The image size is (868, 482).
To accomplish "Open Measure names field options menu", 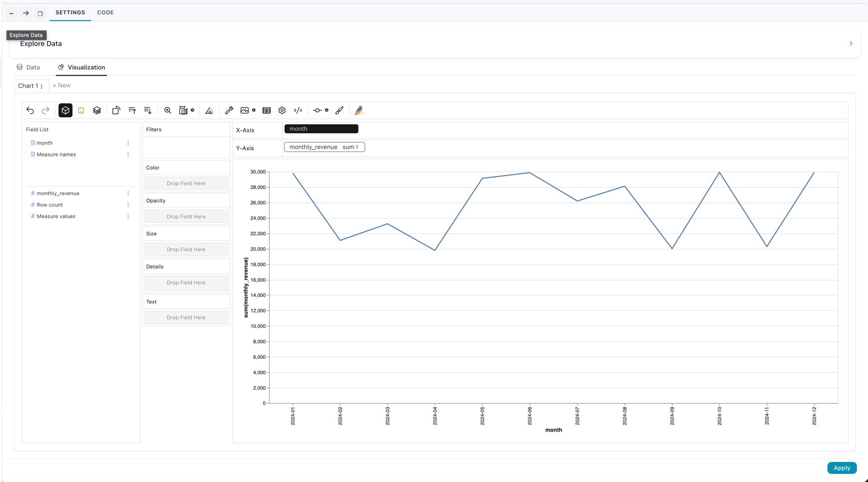I will tap(128, 155).
